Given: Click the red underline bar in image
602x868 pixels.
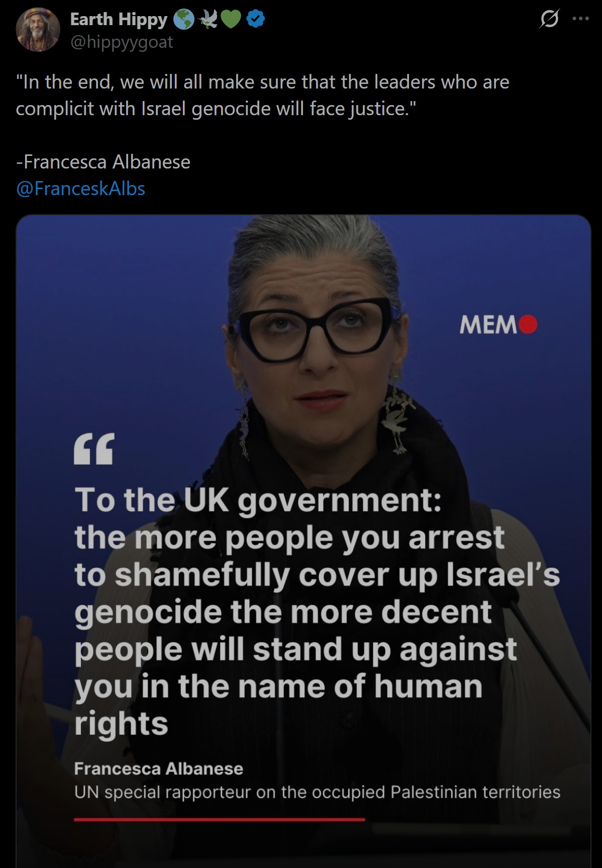Looking at the screenshot, I should (219, 819).
